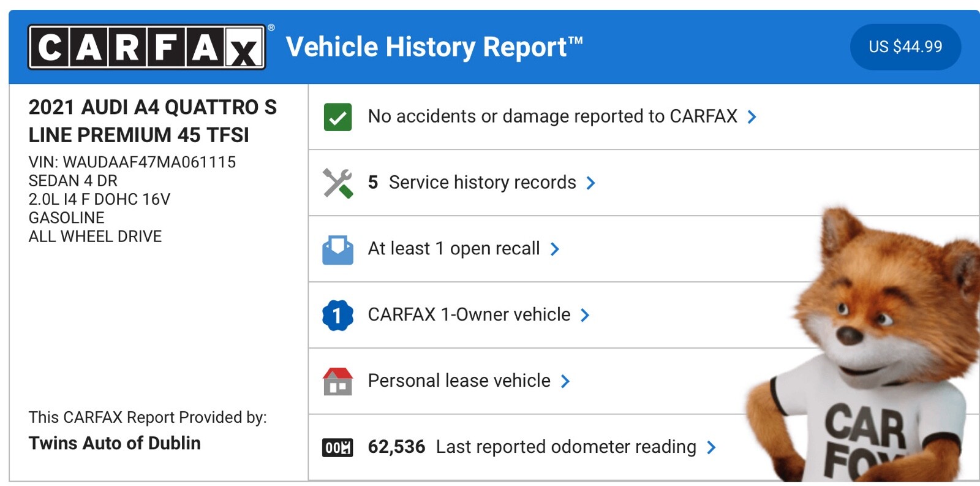Expand the no accidents reported chevron
The width and height of the screenshot is (980, 486).
click(752, 117)
